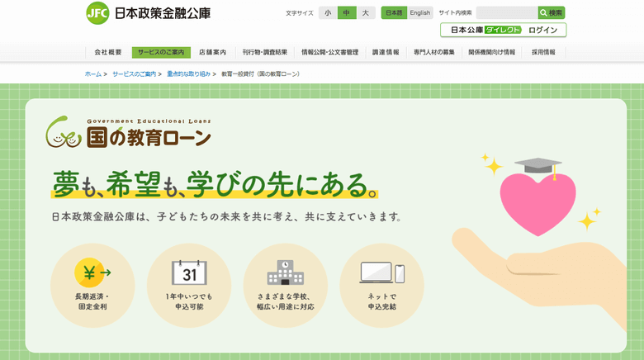Image resolution: width=644 pixels, height=360 pixels.
Task: Focus the サイト内検索 search field
Action: pos(507,12)
